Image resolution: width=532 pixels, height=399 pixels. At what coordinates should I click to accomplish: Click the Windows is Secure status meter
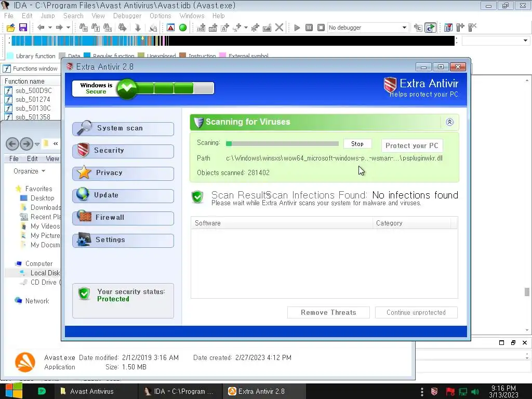click(143, 88)
